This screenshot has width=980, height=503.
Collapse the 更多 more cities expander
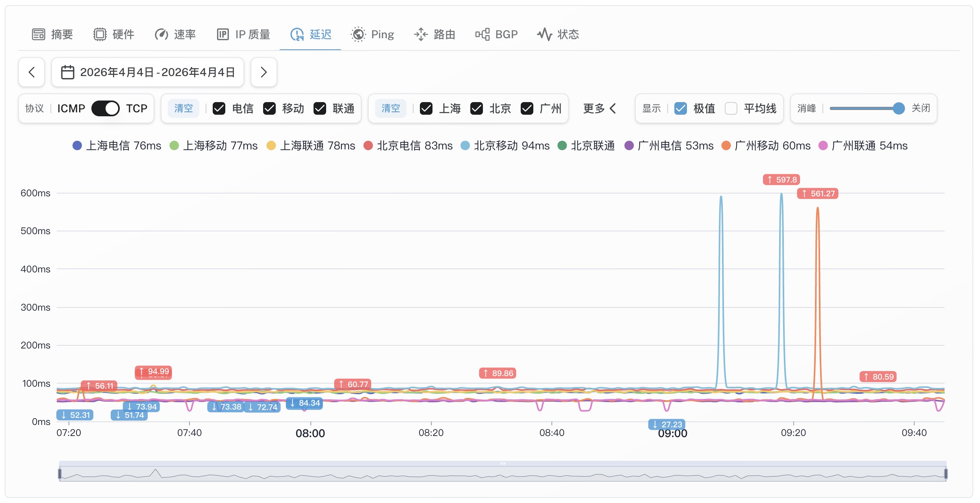point(600,108)
